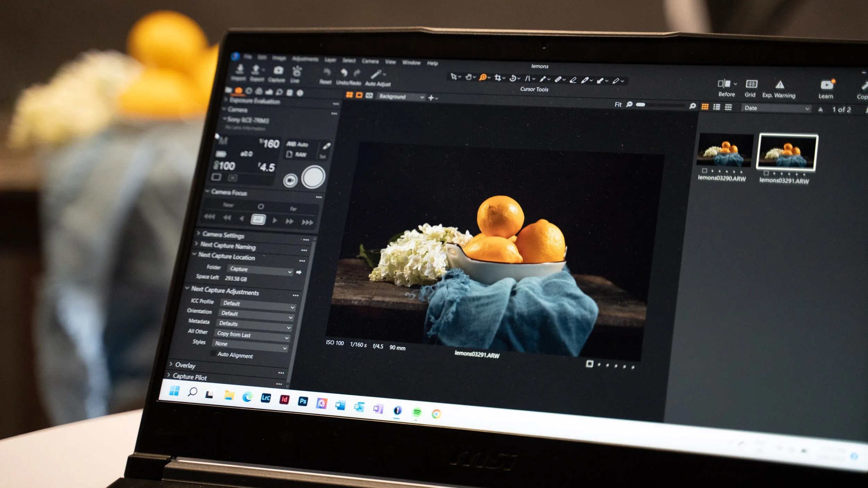This screenshot has height=488, width=868.
Task: Open the Folder Capture dropdown
Action: (260, 270)
